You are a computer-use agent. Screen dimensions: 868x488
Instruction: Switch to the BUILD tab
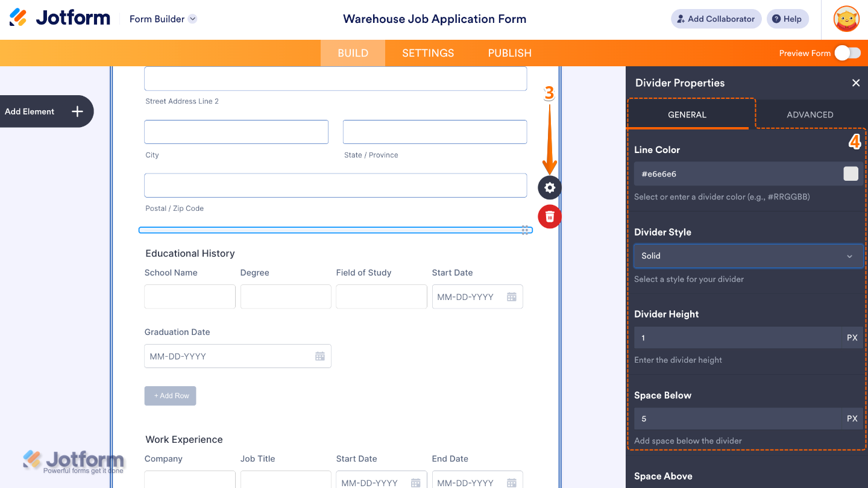(353, 53)
